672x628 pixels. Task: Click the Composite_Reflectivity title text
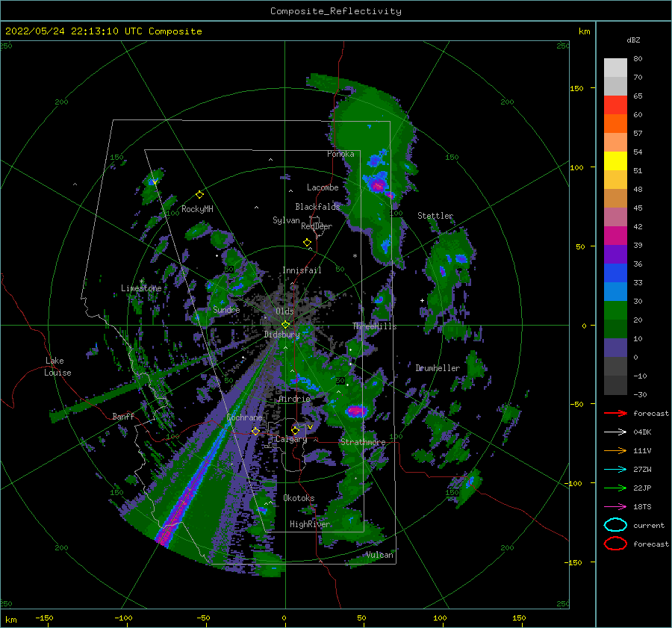point(335,11)
